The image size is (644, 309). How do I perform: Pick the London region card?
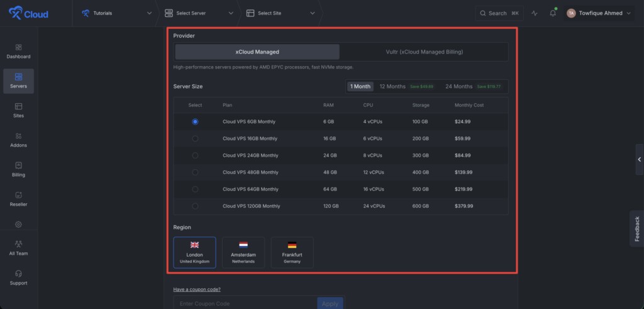click(195, 253)
